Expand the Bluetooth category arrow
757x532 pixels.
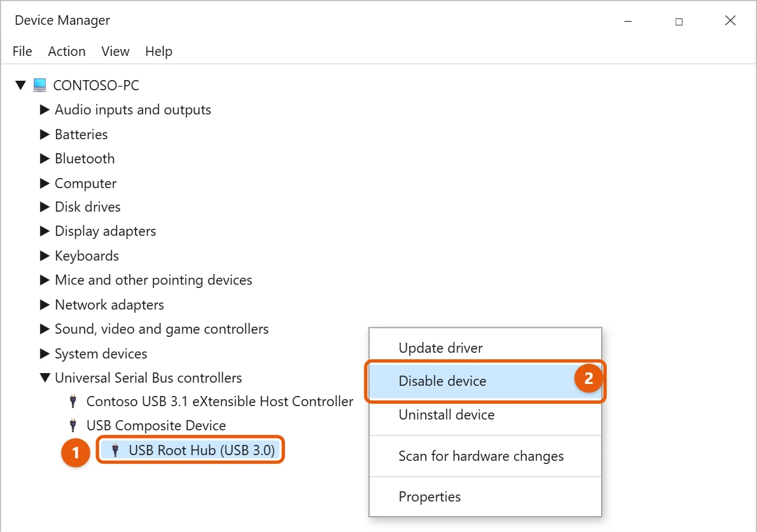45,158
